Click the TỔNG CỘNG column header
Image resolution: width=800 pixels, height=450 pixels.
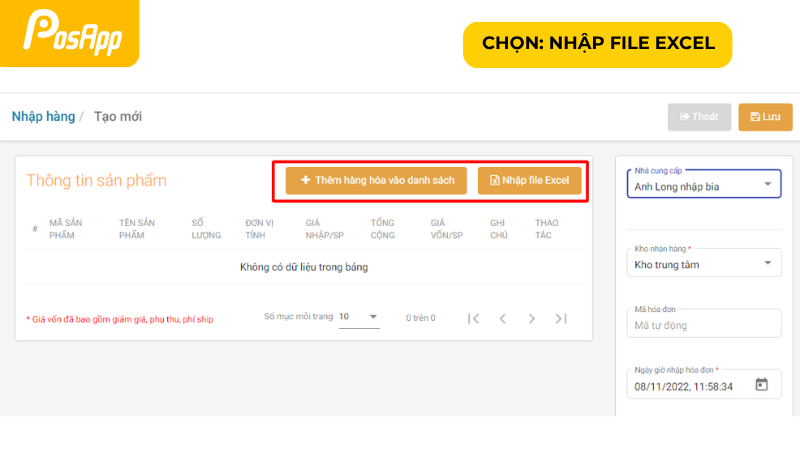(x=383, y=229)
